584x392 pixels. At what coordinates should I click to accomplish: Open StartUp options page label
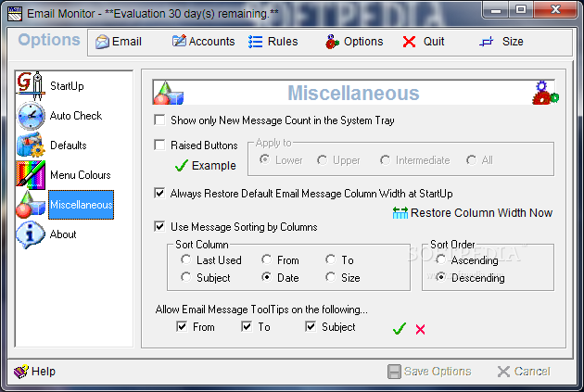tap(67, 86)
